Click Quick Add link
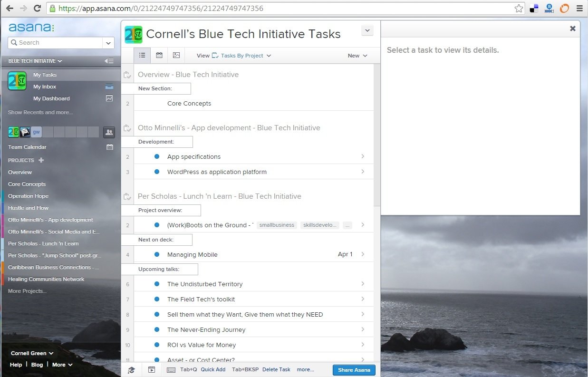The height and width of the screenshot is (377, 588). coord(213,369)
